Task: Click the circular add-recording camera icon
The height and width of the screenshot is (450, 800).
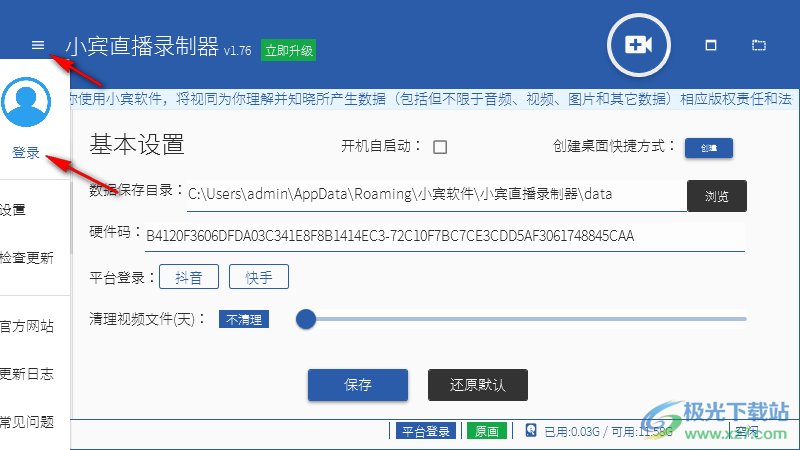Action: coord(638,45)
